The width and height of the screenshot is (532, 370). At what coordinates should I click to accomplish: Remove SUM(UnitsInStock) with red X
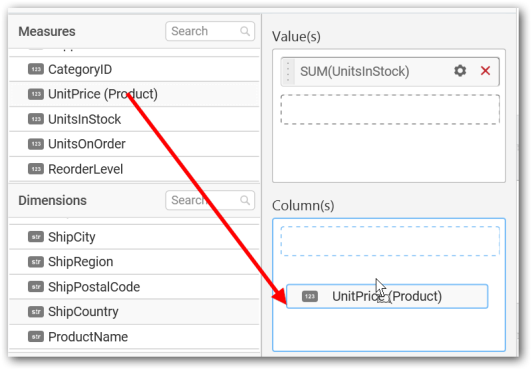point(485,71)
